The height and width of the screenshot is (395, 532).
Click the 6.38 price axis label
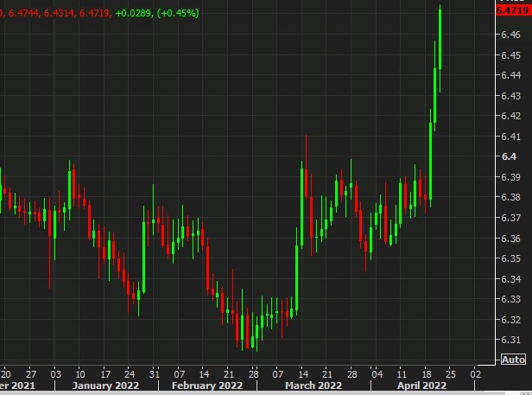tap(510, 197)
